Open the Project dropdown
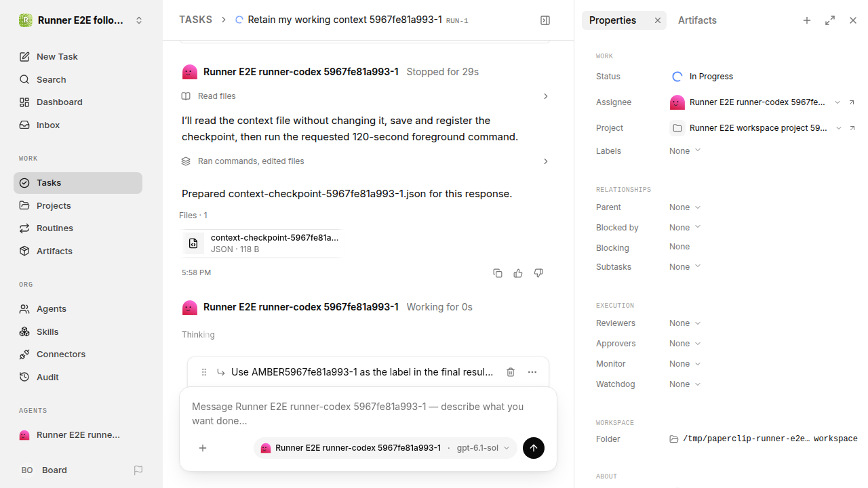The width and height of the screenshot is (868, 488). pyautogui.click(x=755, y=128)
